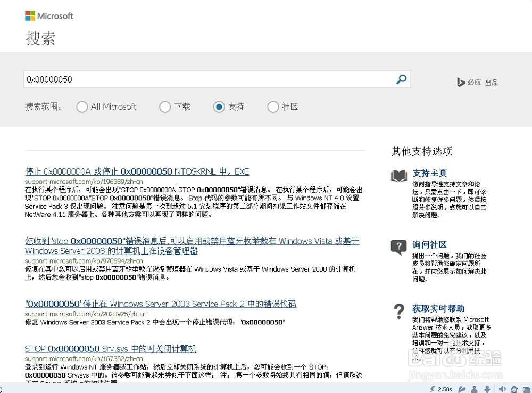Select the 支持 search scope radio
532x393 pixels.
(219, 107)
